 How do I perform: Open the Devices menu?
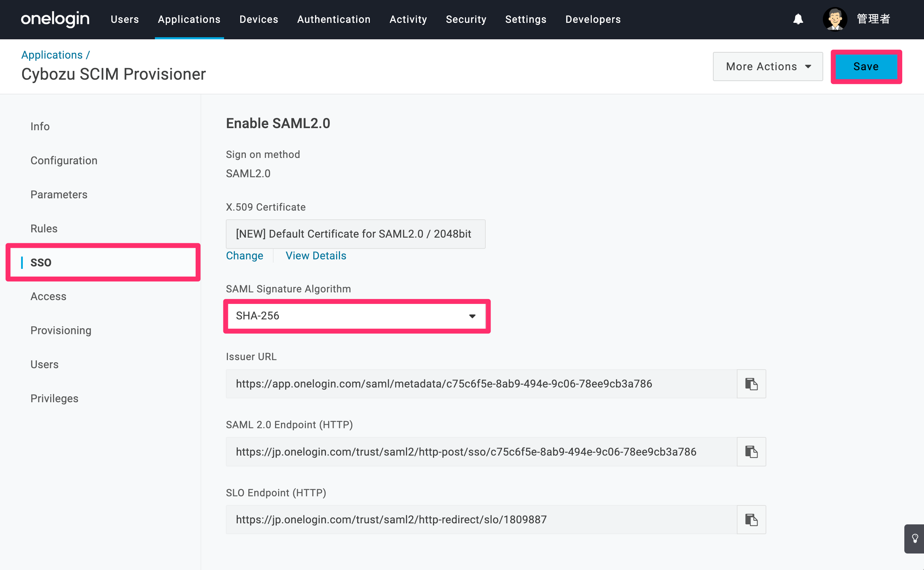pos(259,19)
